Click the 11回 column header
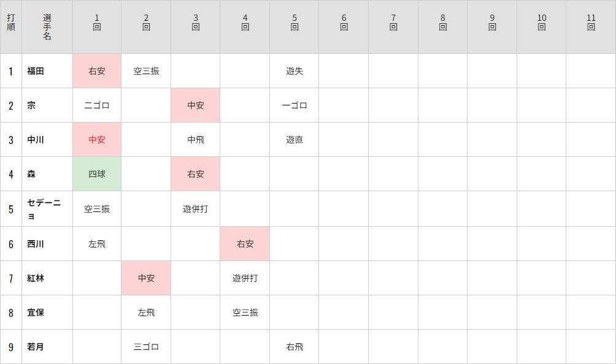The image size is (616, 364). click(591, 22)
